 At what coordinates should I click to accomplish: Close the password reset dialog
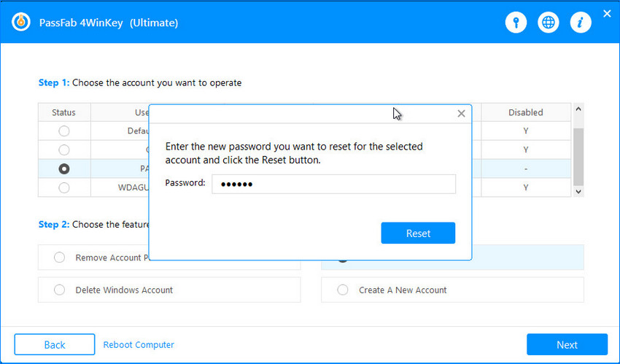(461, 114)
